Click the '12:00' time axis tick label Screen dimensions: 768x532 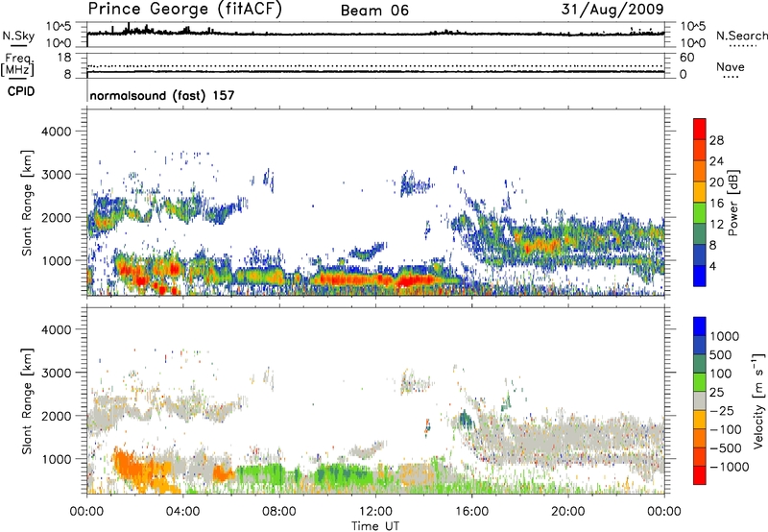click(x=375, y=512)
